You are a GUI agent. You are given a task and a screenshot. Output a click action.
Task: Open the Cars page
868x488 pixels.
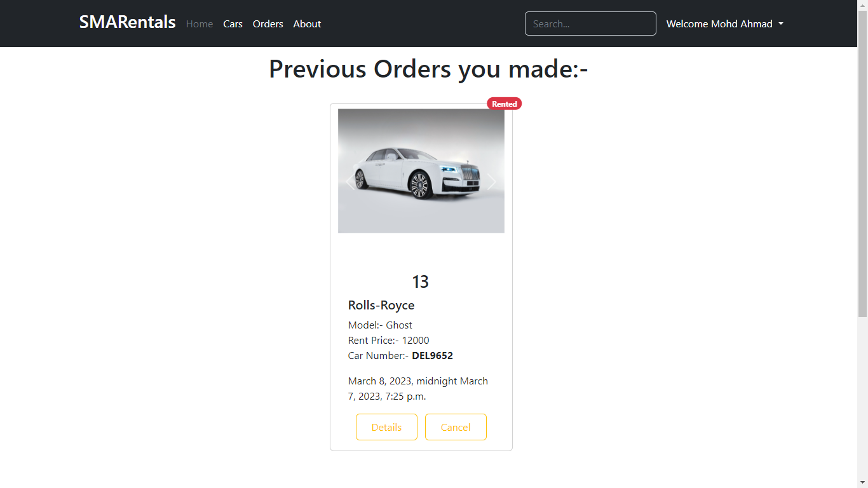pos(233,24)
